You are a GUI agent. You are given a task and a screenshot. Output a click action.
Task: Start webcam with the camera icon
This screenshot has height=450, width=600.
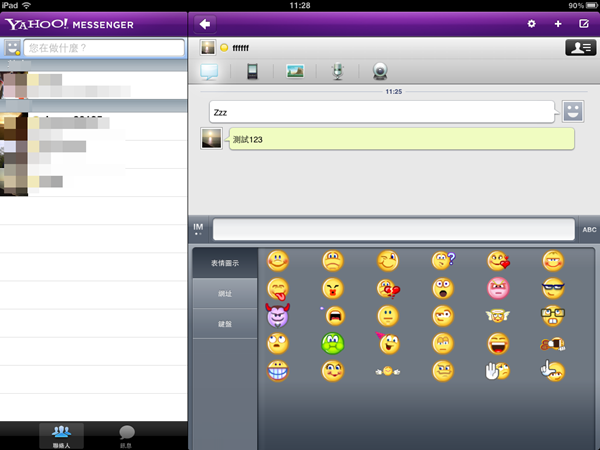(x=380, y=71)
